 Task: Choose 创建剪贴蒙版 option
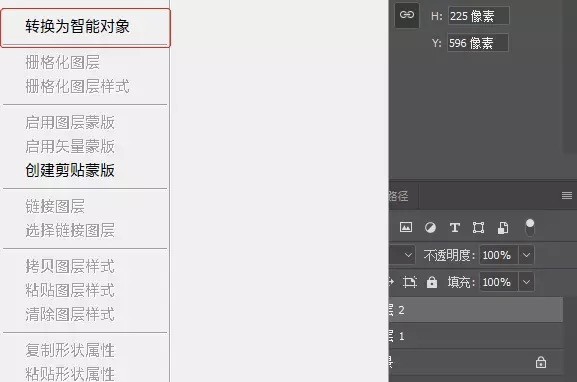pos(70,170)
